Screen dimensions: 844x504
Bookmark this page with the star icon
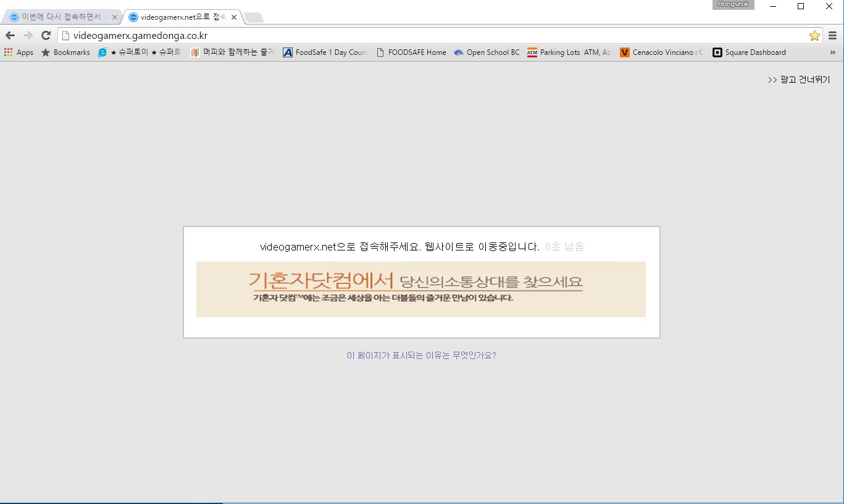814,36
